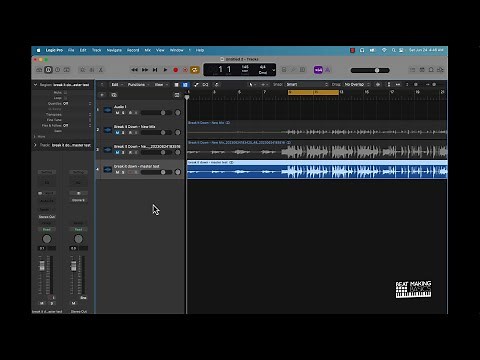
Task: Click the Audio 1 track pan knob
Action: pos(178,113)
